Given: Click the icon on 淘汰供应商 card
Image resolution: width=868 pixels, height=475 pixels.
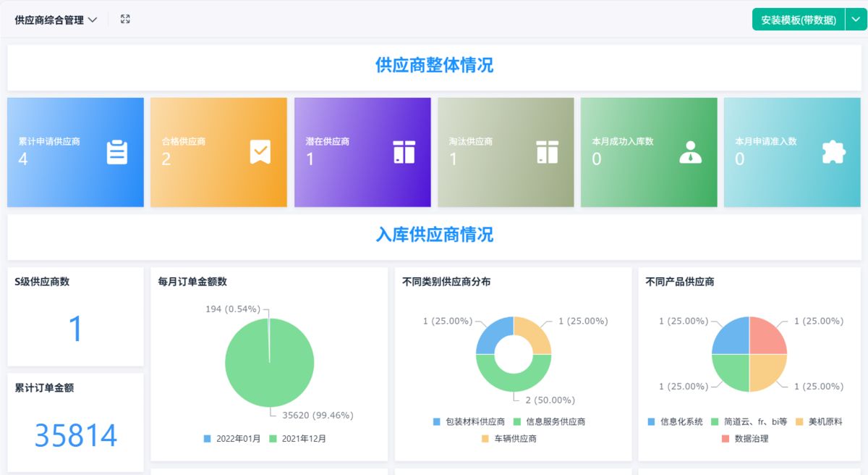Looking at the screenshot, I should 547,152.
